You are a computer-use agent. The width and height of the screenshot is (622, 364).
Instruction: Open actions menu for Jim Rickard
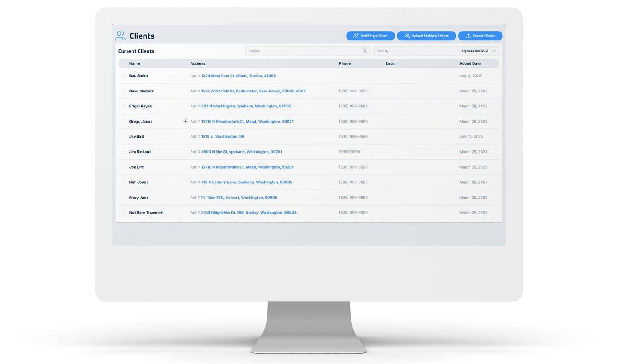124,152
